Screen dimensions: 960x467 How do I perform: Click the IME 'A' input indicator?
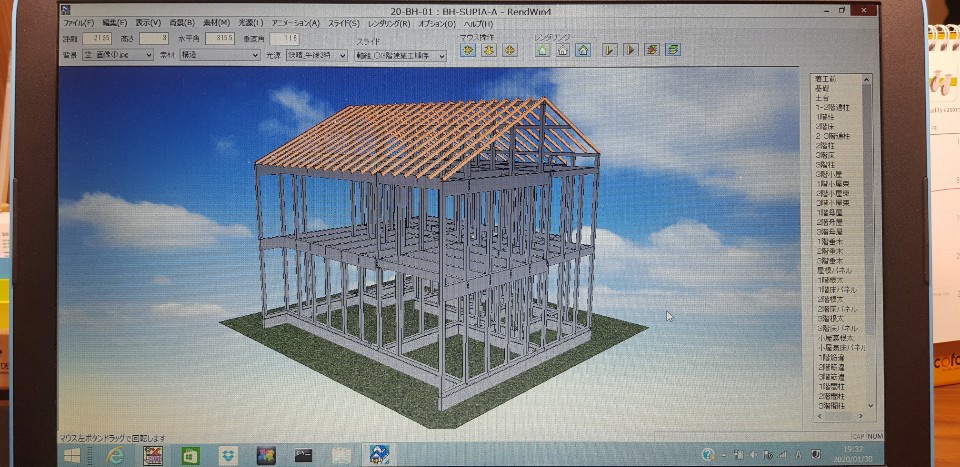798,455
